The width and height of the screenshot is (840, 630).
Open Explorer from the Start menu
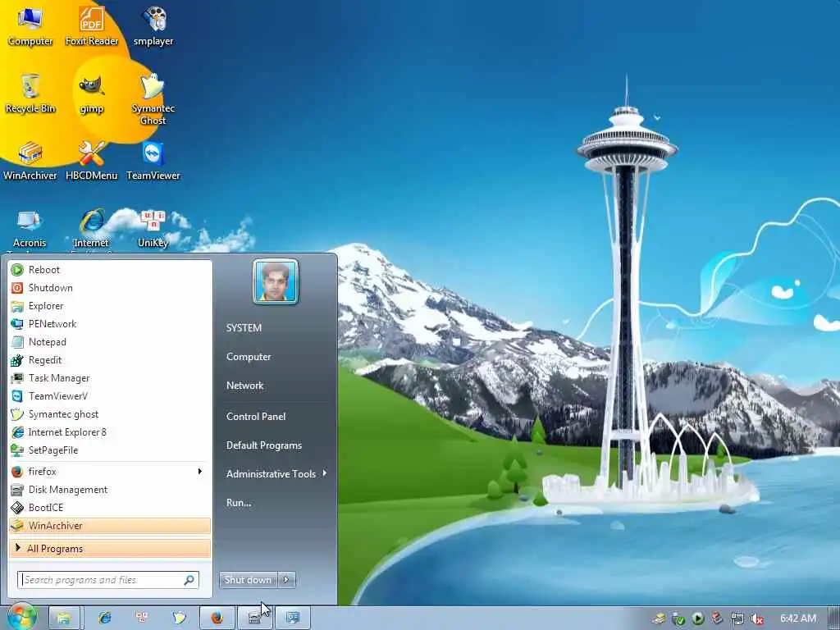[x=110, y=306]
